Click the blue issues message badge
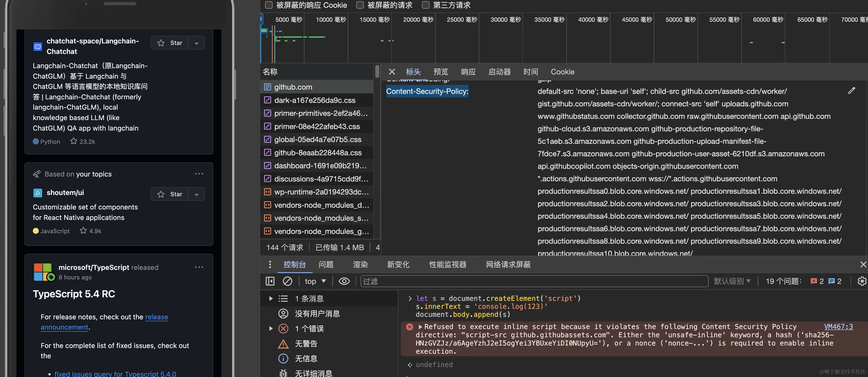Image resolution: width=868 pixels, height=377 pixels. click(x=835, y=281)
